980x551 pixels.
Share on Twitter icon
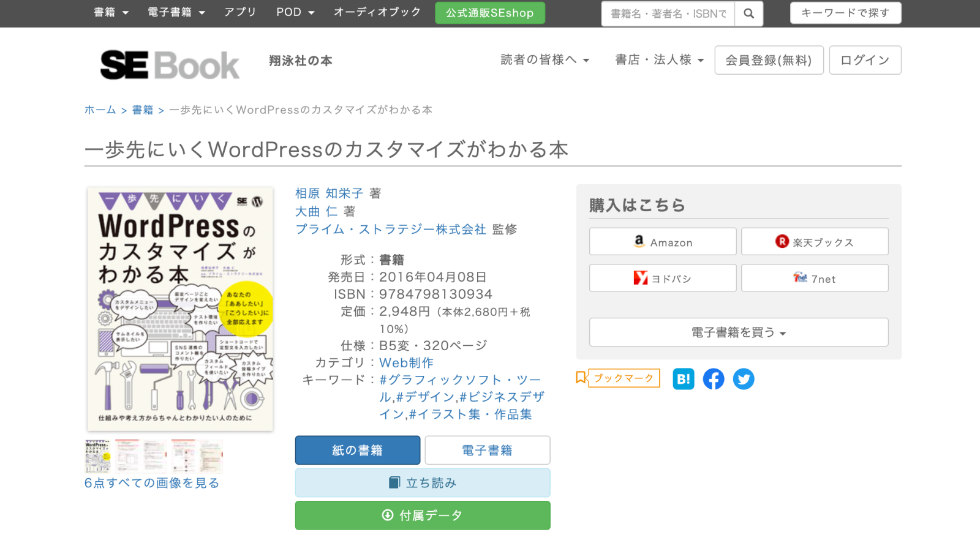(744, 379)
